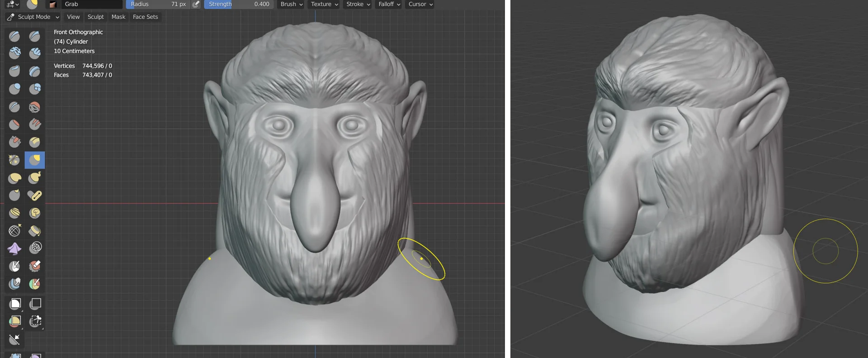The width and height of the screenshot is (868, 358).
Task: Choose the Box Mask tool
Action: [15, 304]
